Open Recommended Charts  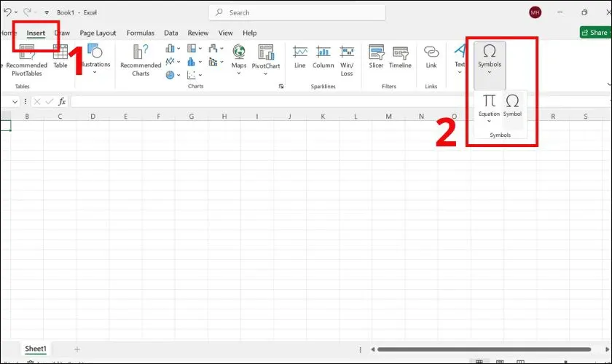(x=141, y=60)
